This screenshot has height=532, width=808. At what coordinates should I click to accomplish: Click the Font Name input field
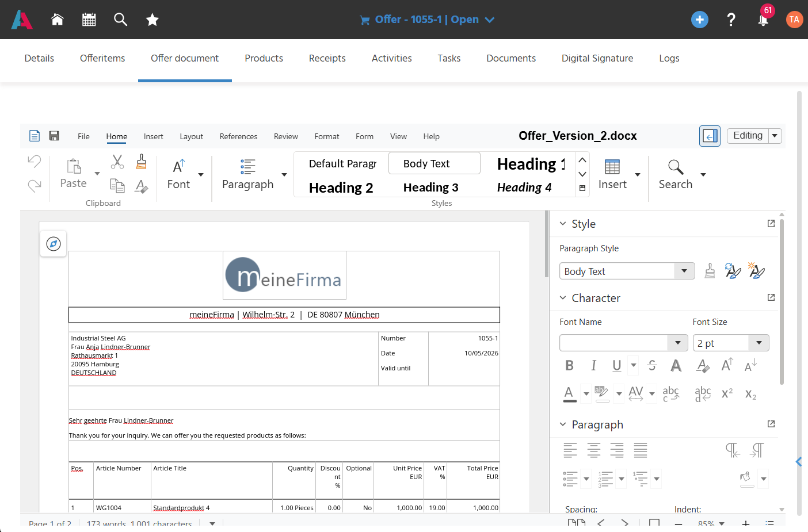tap(614, 343)
